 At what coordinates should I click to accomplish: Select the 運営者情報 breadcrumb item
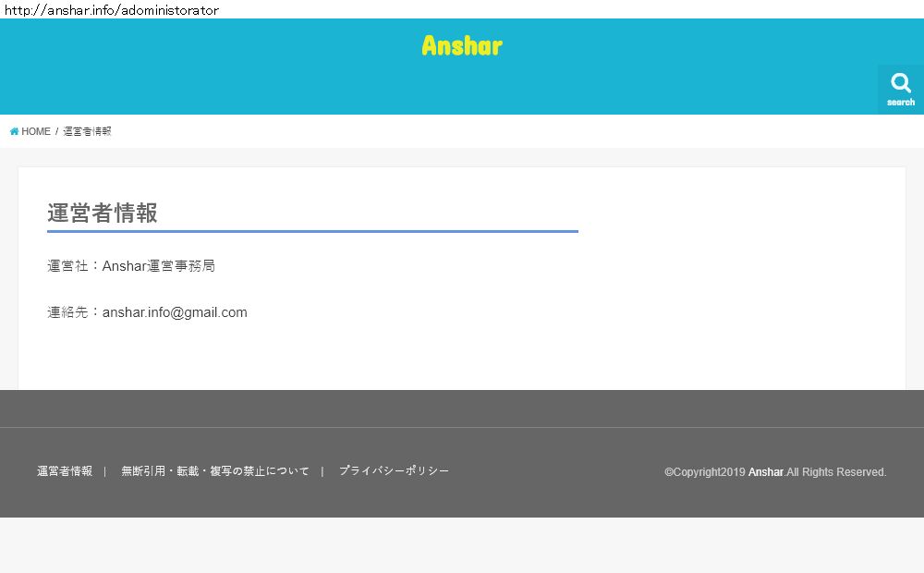[87, 132]
